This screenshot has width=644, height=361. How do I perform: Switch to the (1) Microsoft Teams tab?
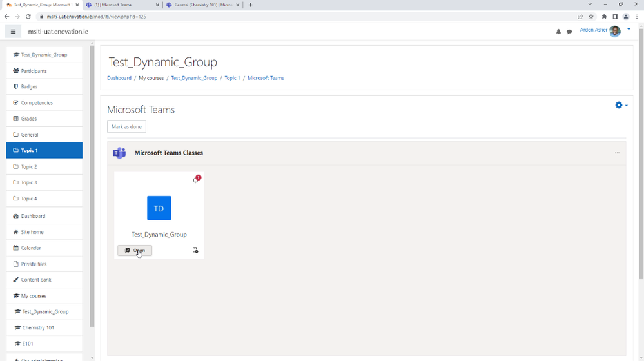[x=122, y=5]
